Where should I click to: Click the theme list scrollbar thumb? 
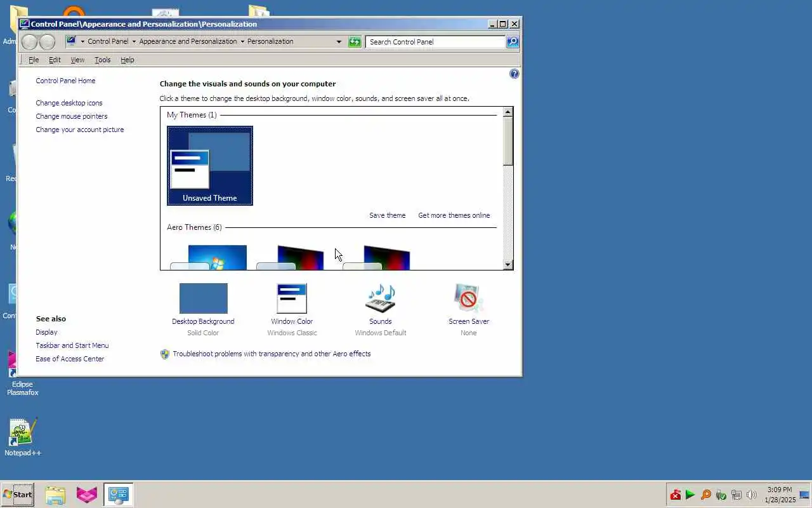click(507, 142)
